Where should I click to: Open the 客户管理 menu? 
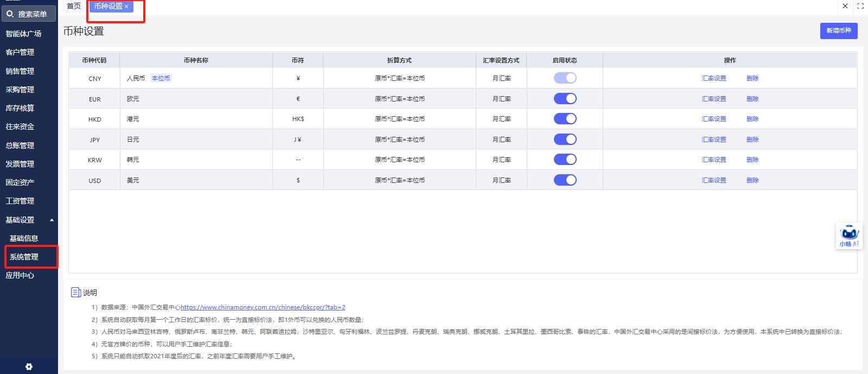click(x=20, y=52)
